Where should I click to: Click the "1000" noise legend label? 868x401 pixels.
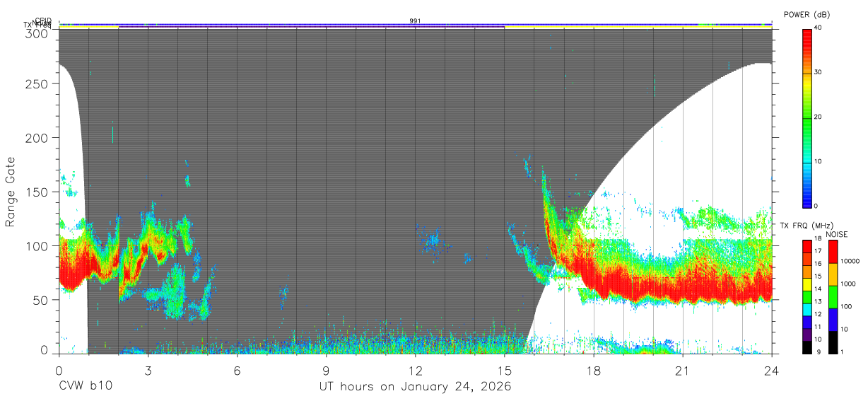848,284
